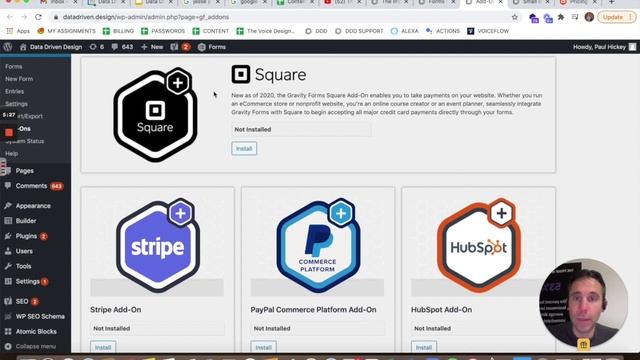This screenshot has width=640, height=360.
Task: Click the browser forward arrow
Action: [24, 17]
